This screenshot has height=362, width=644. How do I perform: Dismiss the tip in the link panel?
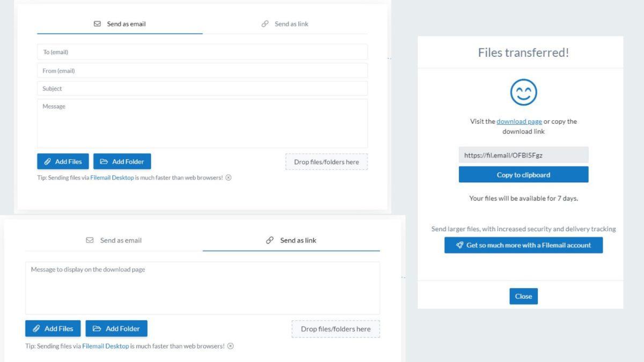(231, 346)
